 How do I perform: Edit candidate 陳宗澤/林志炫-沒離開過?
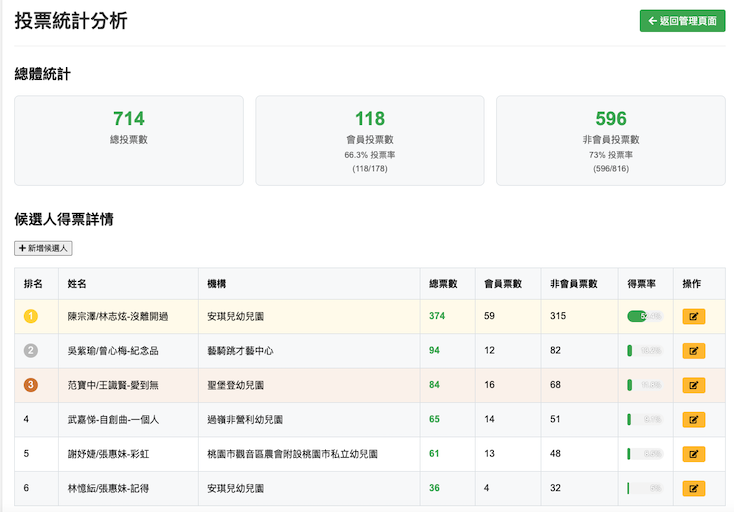tap(693, 316)
